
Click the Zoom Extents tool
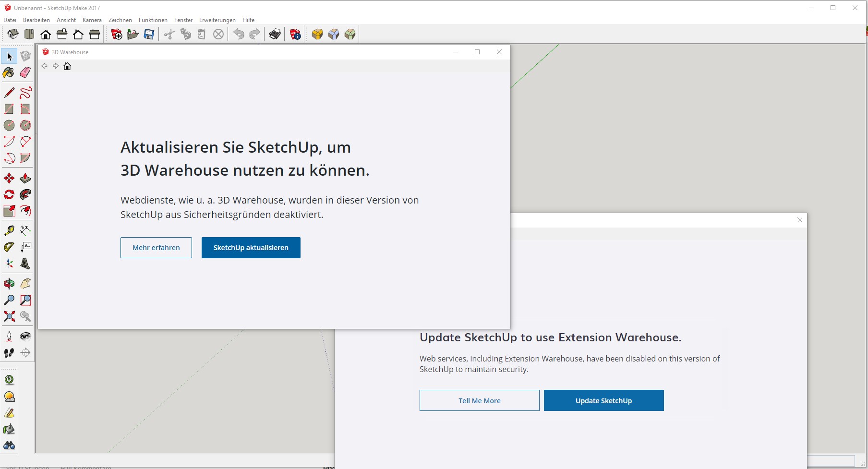point(9,316)
